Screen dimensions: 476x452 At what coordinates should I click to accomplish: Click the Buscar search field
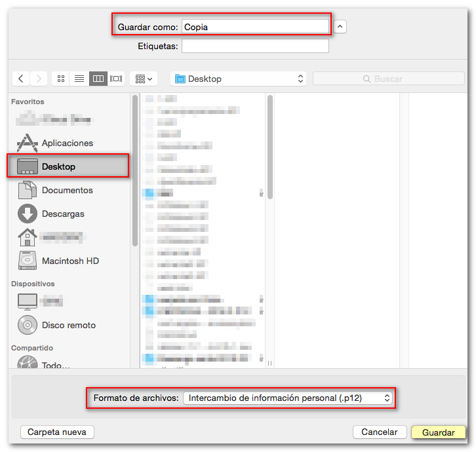tap(389, 79)
